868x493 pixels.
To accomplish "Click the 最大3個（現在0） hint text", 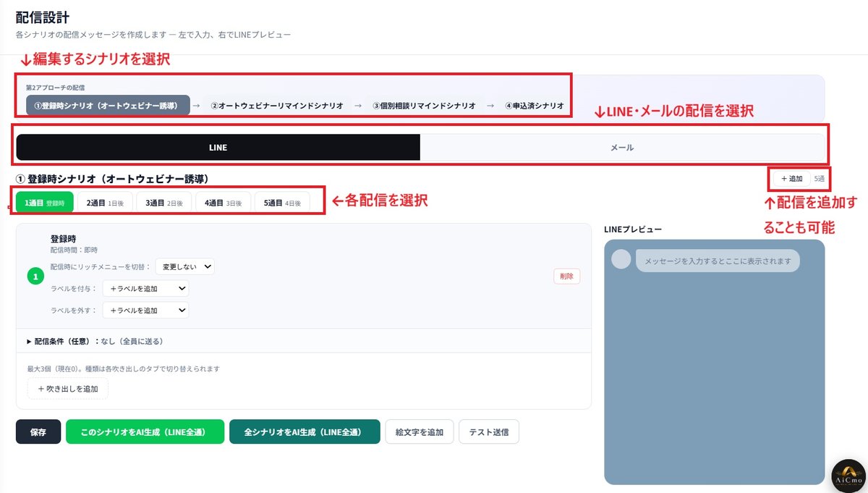I will [123, 368].
